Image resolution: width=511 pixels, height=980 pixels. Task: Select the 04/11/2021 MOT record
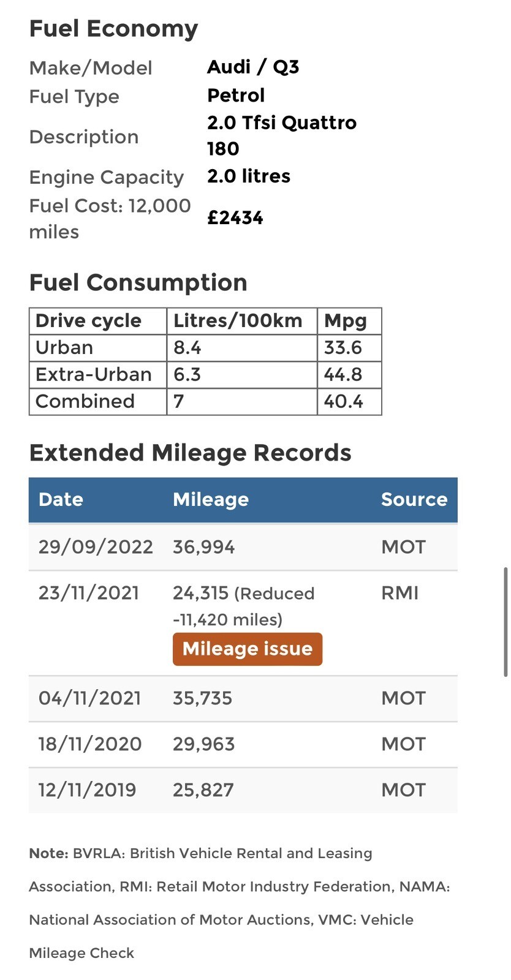click(x=243, y=699)
